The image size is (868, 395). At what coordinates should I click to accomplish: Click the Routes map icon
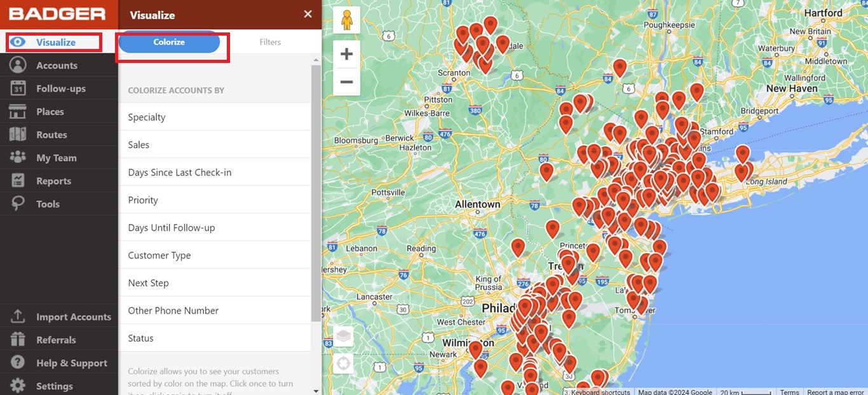click(x=18, y=134)
